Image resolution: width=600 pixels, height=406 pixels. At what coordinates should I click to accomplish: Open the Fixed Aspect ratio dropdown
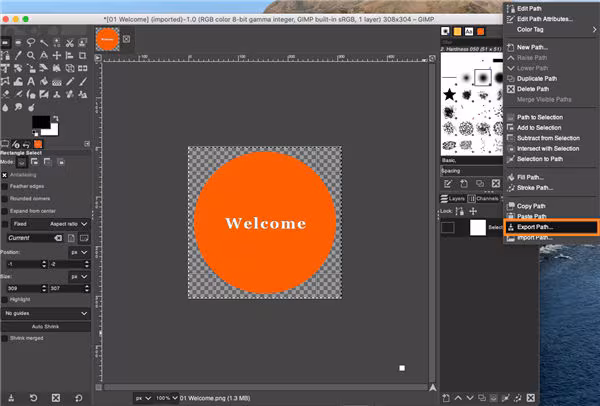coord(50,224)
